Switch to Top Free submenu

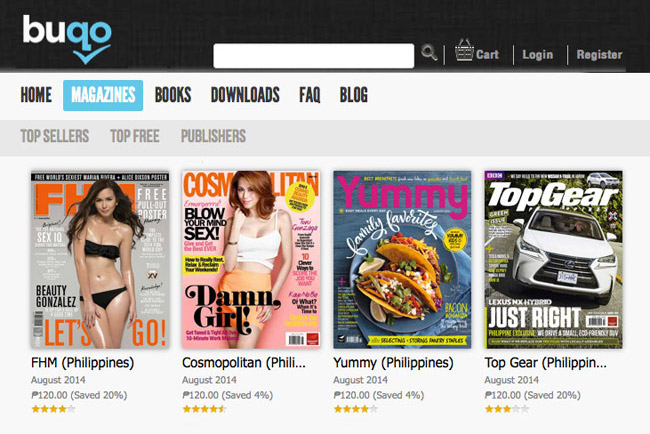click(135, 136)
